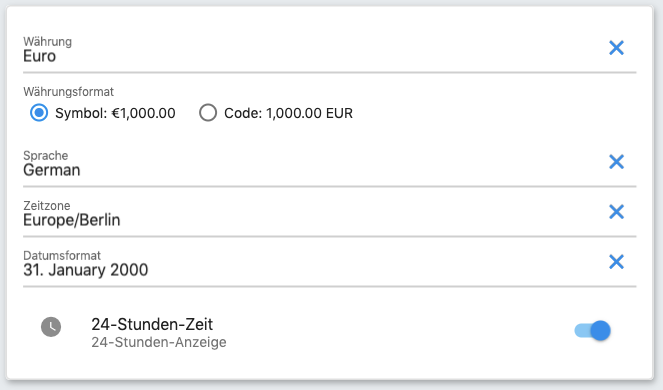
Task: Clear the Zeitzone Europe/Berlin selection
Action: [x=616, y=211]
